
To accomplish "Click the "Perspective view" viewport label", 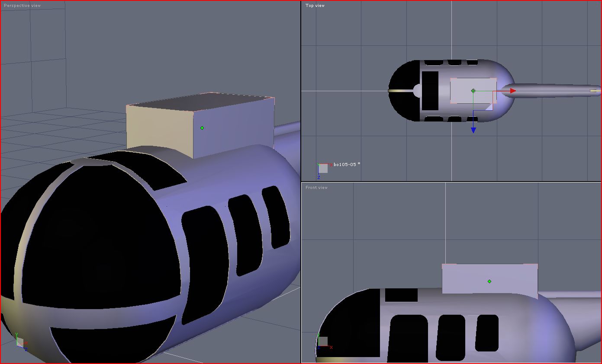I will pos(23,6).
